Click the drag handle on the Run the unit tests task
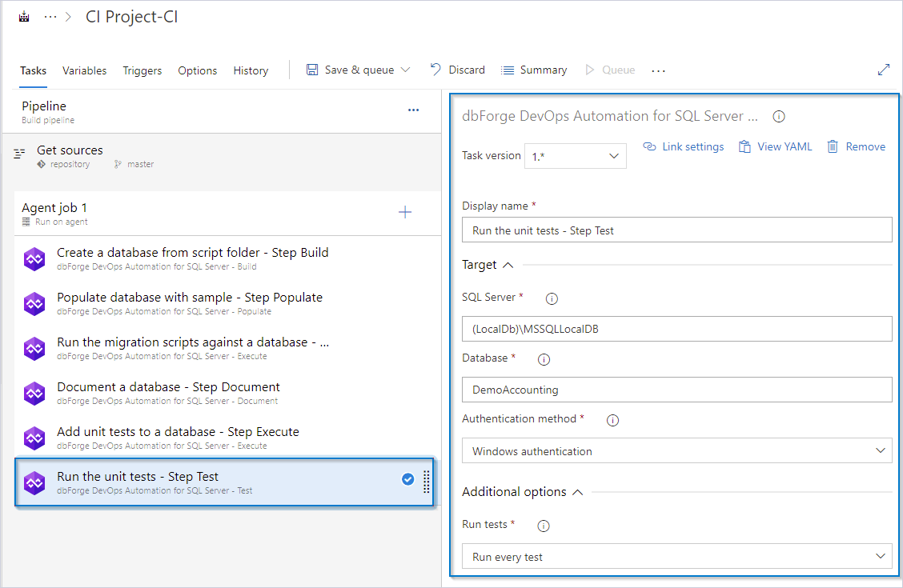903x588 pixels. pyautogui.click(x=427, y=482)
